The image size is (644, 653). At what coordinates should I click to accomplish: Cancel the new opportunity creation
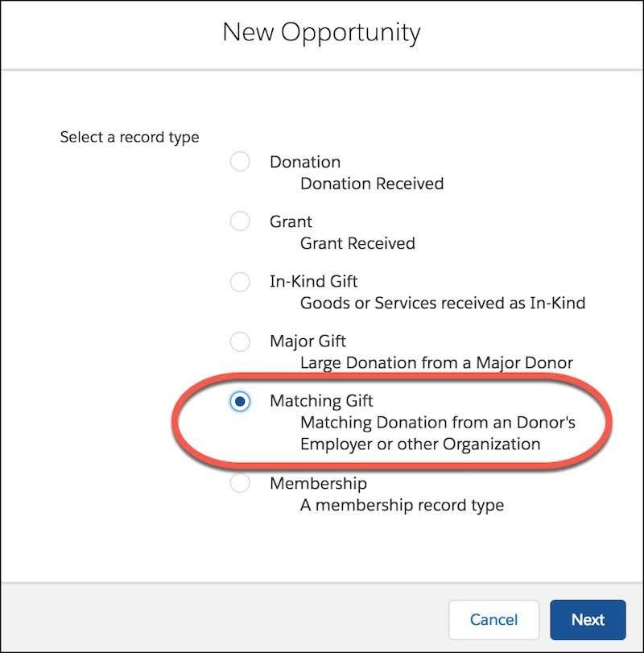click(x=494, y=620)
